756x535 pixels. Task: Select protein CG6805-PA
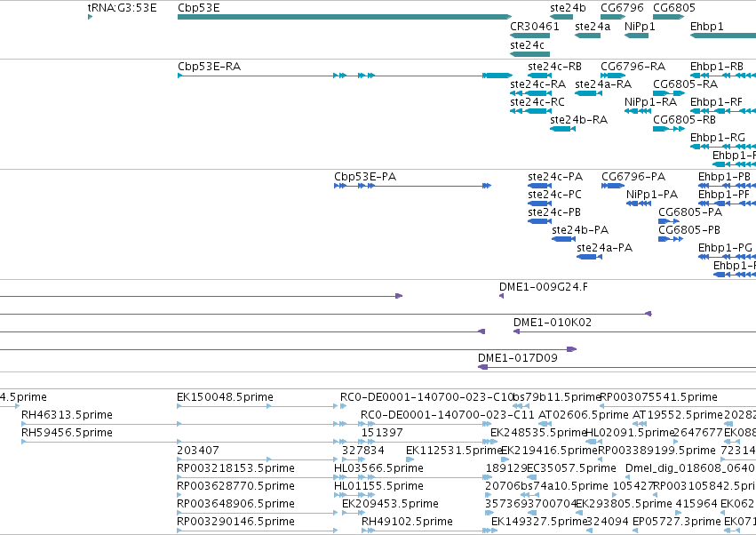pyautogui.click(x=669, y=221)
